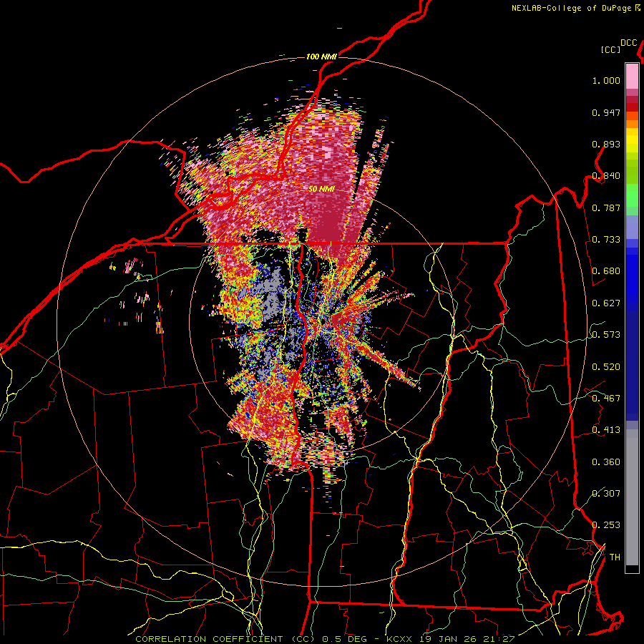
Task: Click the 0.573 legend value
Action: (x=606, y=335)
